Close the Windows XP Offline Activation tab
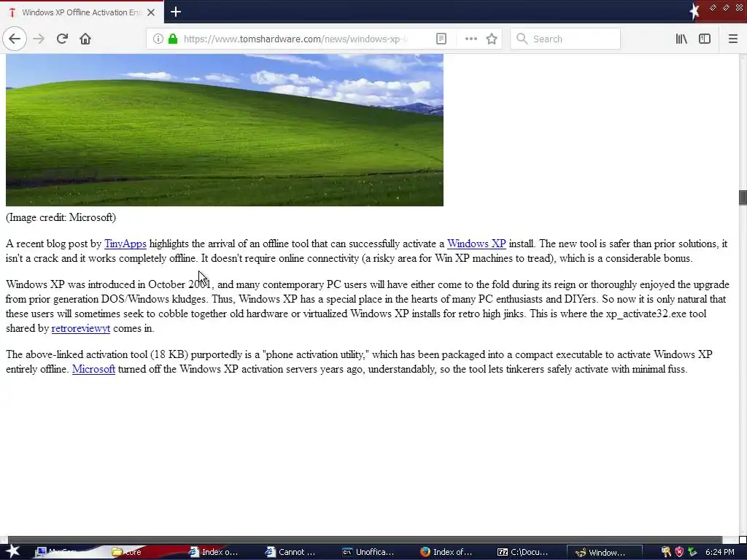 151,12
